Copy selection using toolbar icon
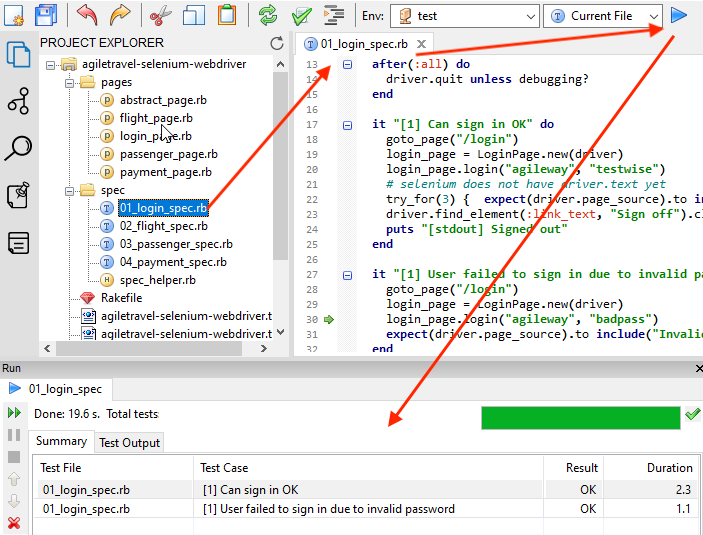Viewport: 703px width, 535px height. click(194, 16)
